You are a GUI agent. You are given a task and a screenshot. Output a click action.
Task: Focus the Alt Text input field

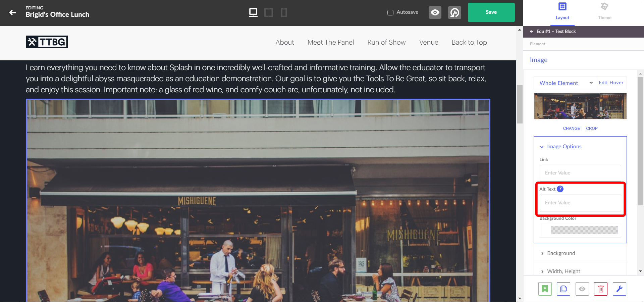580,203
